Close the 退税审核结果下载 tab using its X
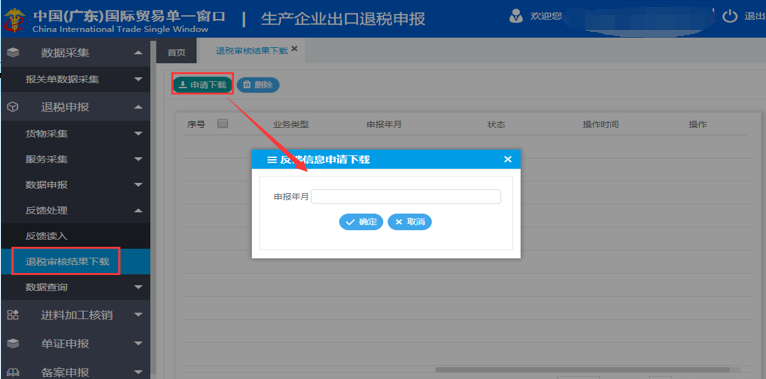 click(294, 48)
